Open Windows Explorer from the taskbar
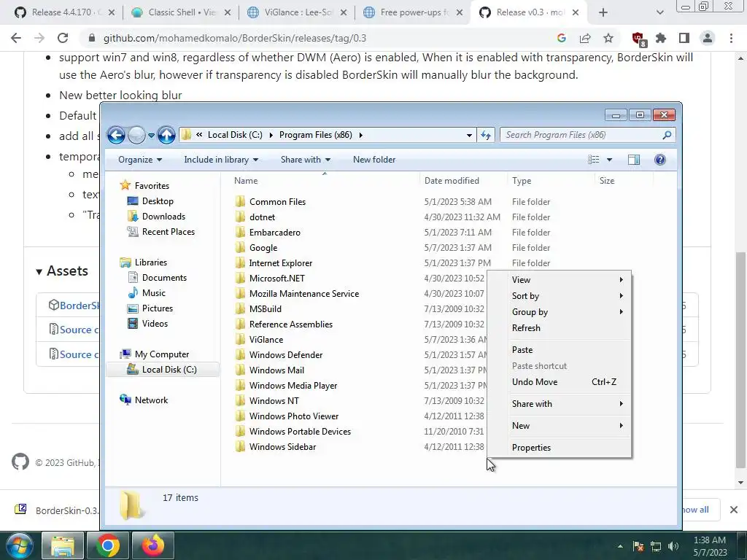This screenshot has width=747, height=560. [63, 545]
